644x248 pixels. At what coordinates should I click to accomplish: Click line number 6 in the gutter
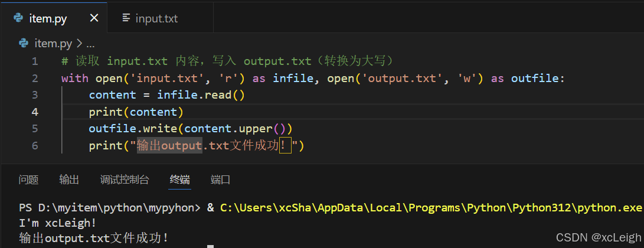[x=34, y=146]
